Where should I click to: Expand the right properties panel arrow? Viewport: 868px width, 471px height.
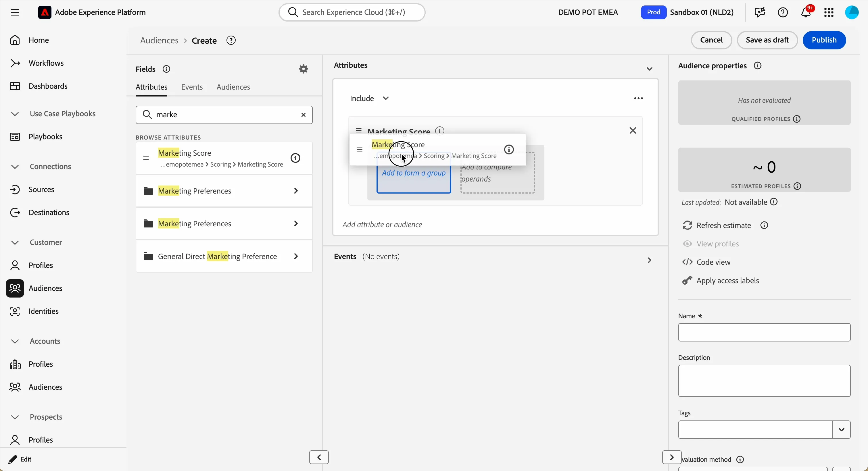(672, 458)
